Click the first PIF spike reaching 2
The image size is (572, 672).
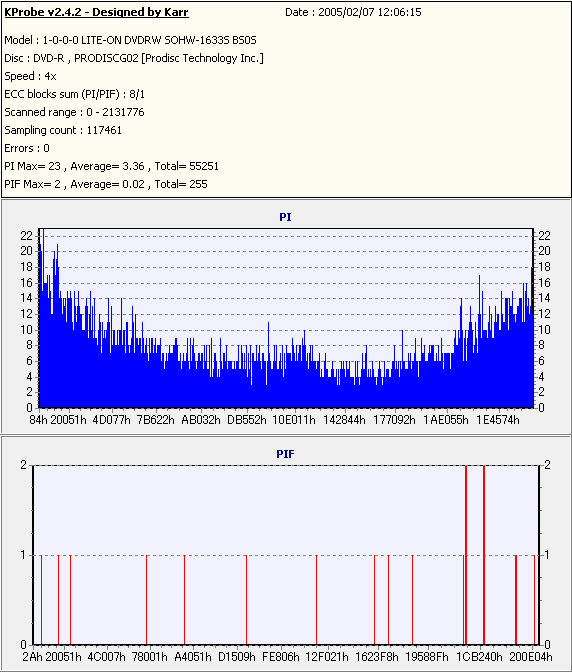coord(466,555)
